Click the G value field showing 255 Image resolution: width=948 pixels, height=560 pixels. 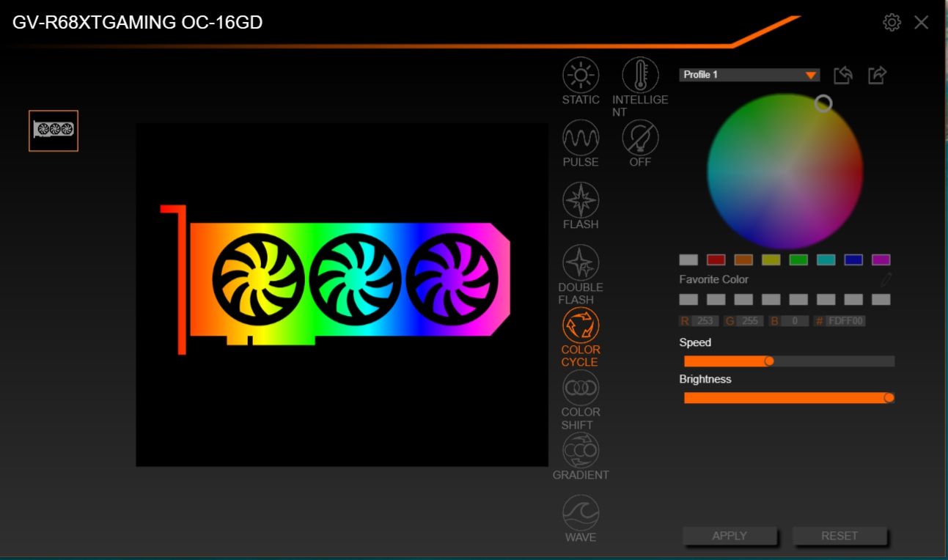click(x=749, y=321)
